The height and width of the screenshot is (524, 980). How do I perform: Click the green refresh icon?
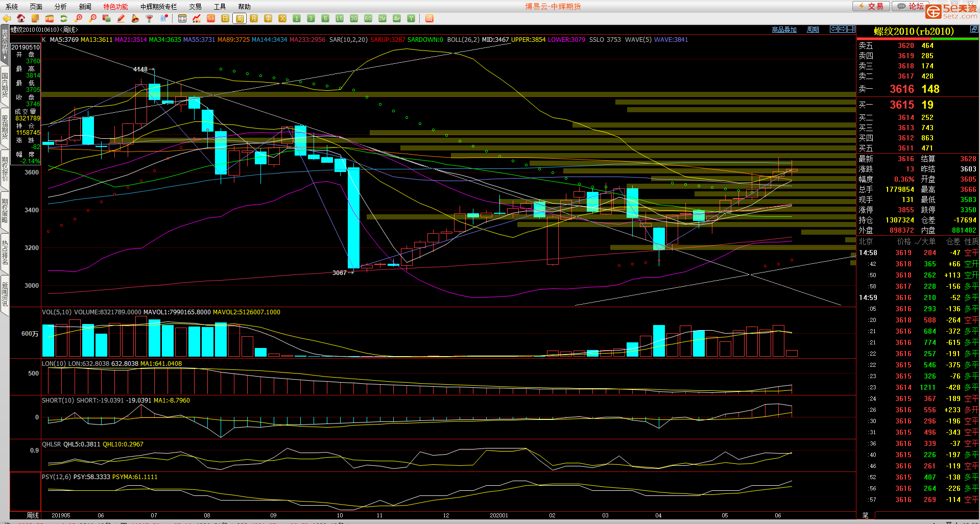64,18
